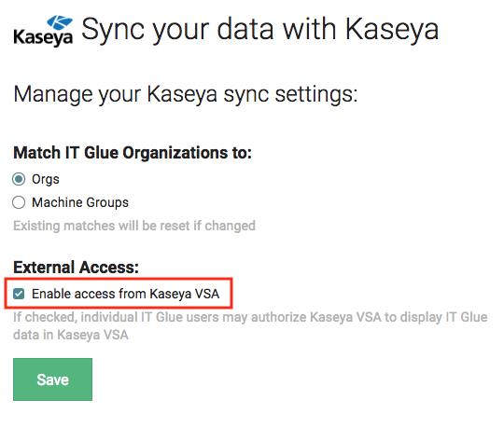
Task: Click the "Existing matches will be reset" hint text
Action: pos(134,226)
